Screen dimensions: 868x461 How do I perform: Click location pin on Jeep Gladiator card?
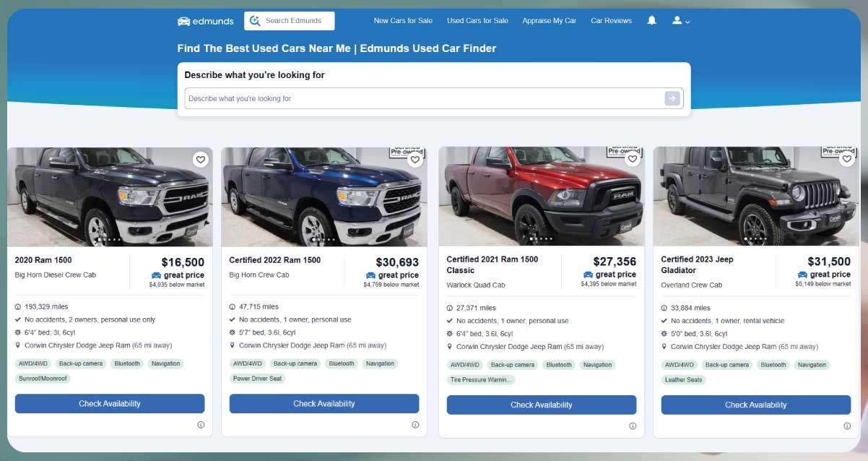664,347
